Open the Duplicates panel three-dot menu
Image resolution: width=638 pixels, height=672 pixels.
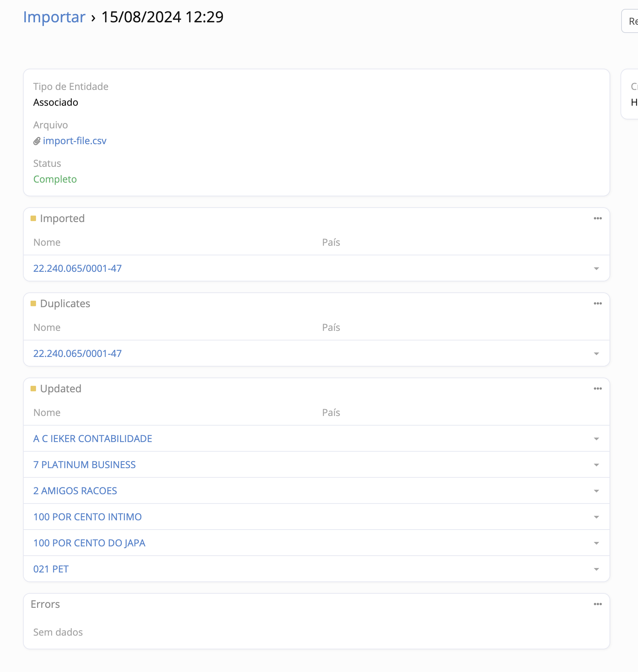tap(598, 303)
